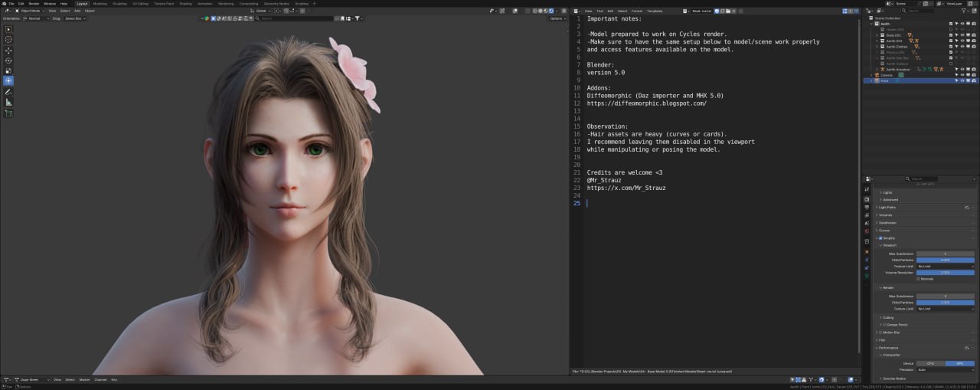Adjust the viewport Child Particles slider
This screenshot has height=390, width=980.
tap(945, 260)
